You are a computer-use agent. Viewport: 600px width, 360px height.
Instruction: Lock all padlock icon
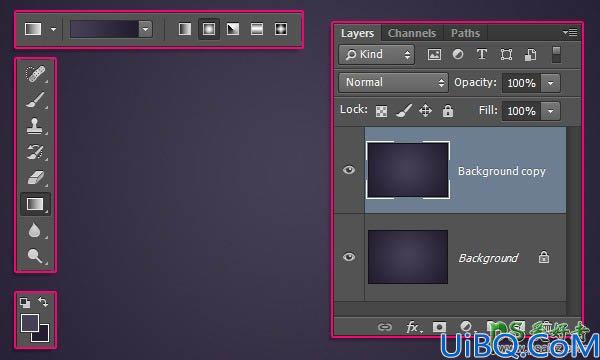click(448, 111)
